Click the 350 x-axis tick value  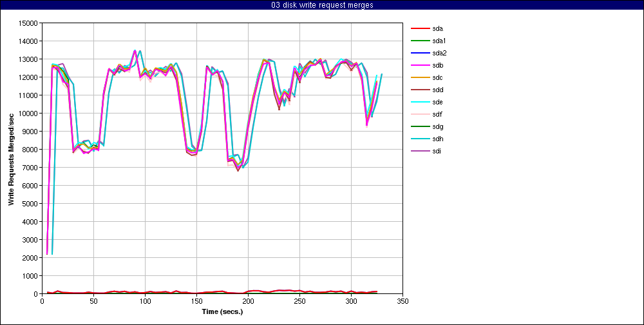tap(403, 301)
